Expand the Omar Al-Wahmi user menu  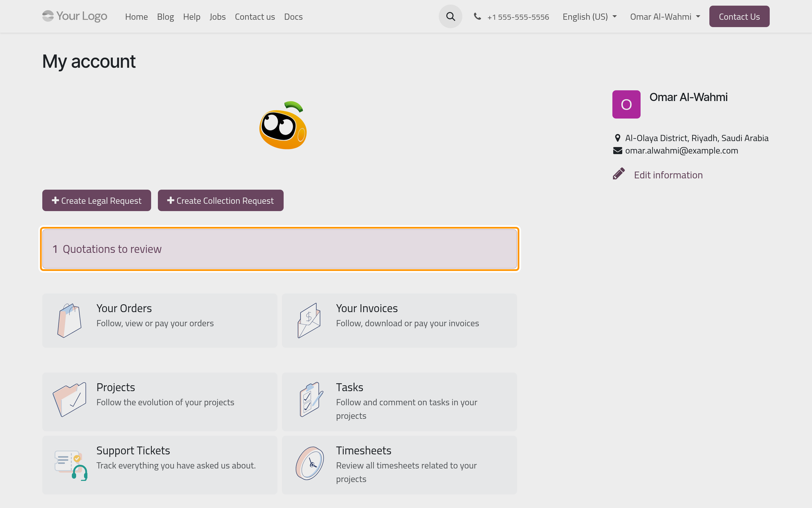point(665,17)
